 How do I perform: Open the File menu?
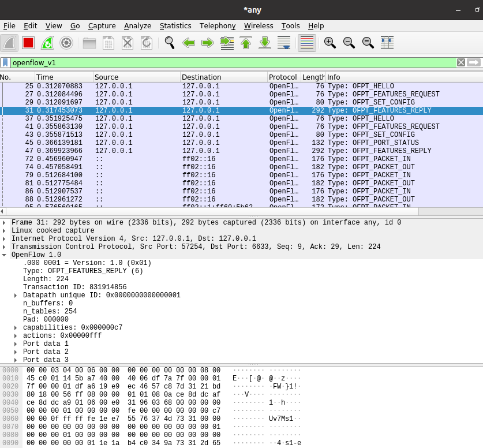9,26
